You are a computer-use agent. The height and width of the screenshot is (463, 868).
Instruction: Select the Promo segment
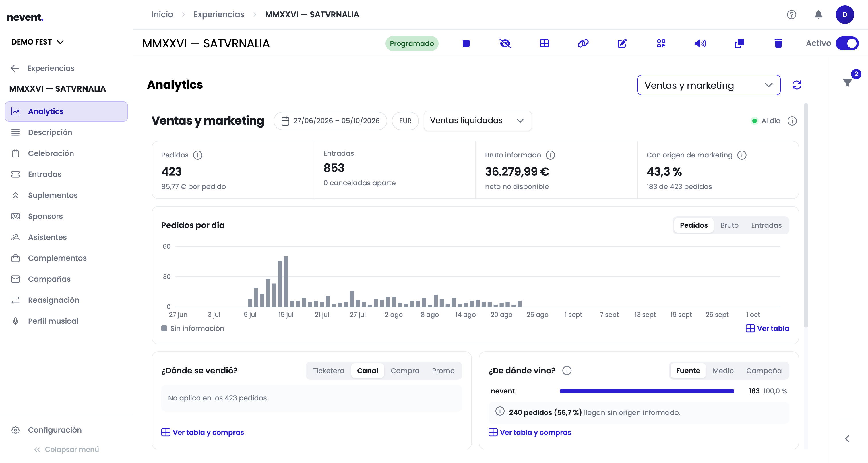pos(443,371)
